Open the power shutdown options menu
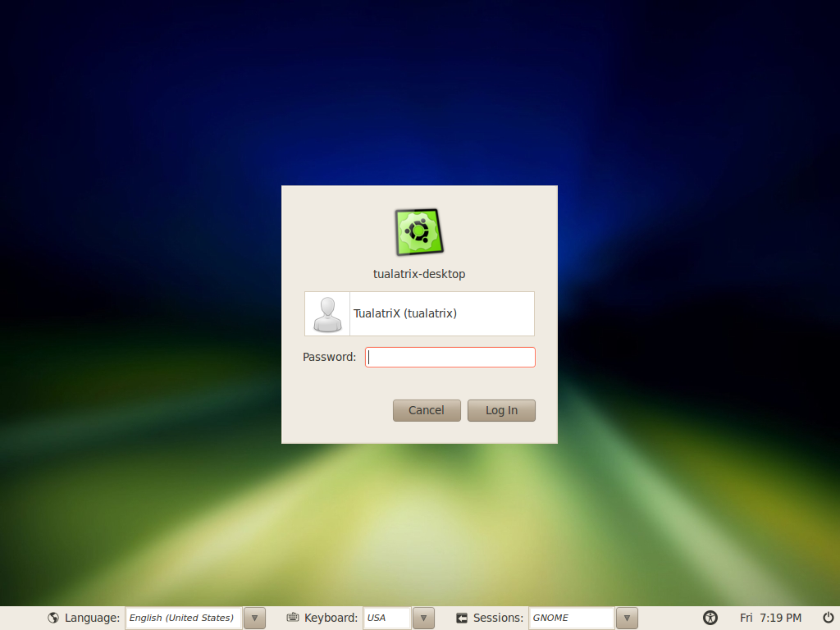This screenshot has height=630, width=840. (x=829, y=618)
